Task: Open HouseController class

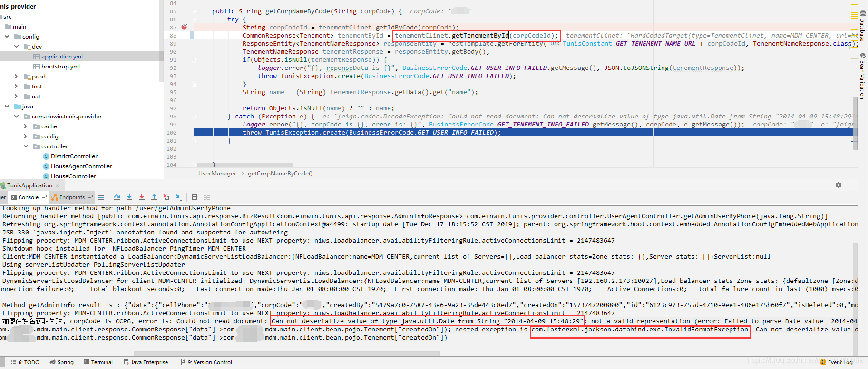Action: [x=73, y=176]
